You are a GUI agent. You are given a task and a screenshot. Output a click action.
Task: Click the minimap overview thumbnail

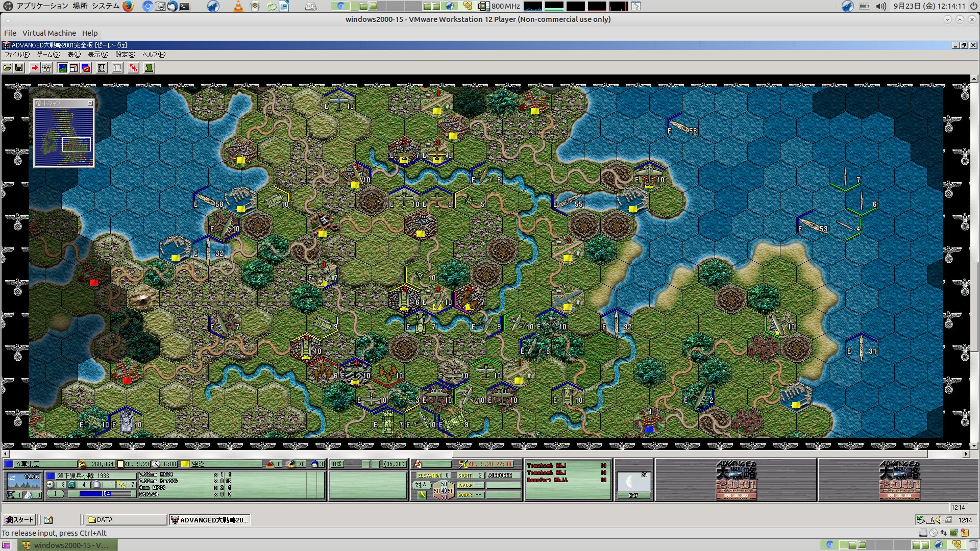coord(64,136)
